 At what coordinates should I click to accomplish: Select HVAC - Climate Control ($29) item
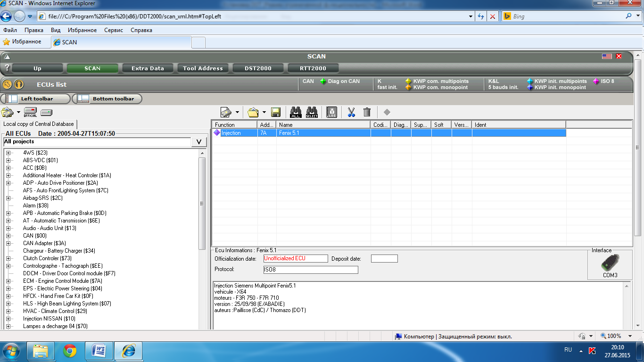tap(55, 311)
